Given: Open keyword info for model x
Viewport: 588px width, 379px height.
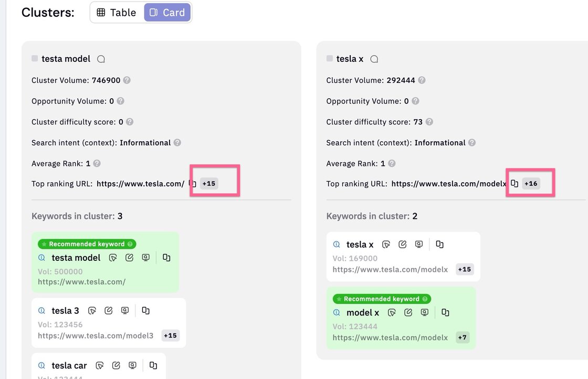Looking at the screenshot, I should [x=337, y=312].
